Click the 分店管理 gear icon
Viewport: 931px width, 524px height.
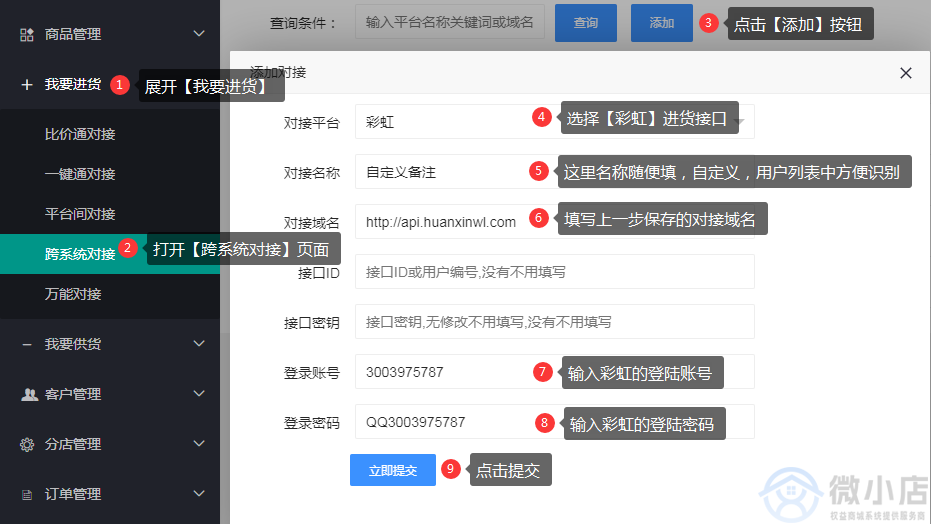click(x=27, y=444)
